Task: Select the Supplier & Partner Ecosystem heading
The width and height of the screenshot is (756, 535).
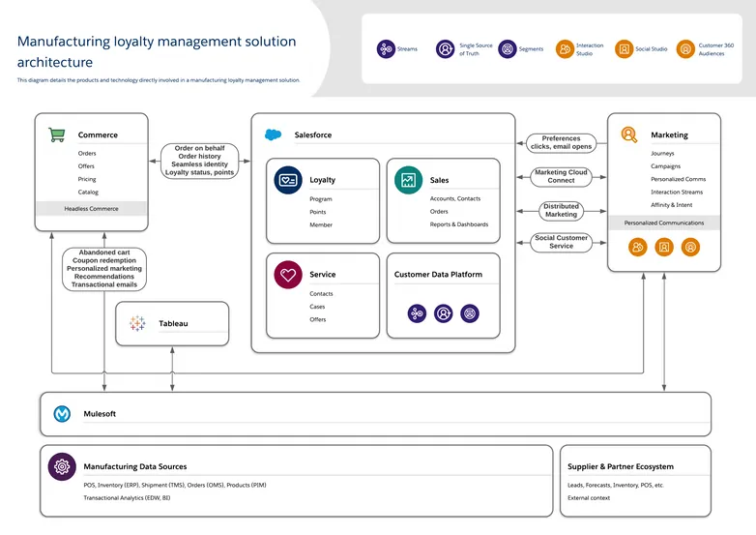Action: 621,466
